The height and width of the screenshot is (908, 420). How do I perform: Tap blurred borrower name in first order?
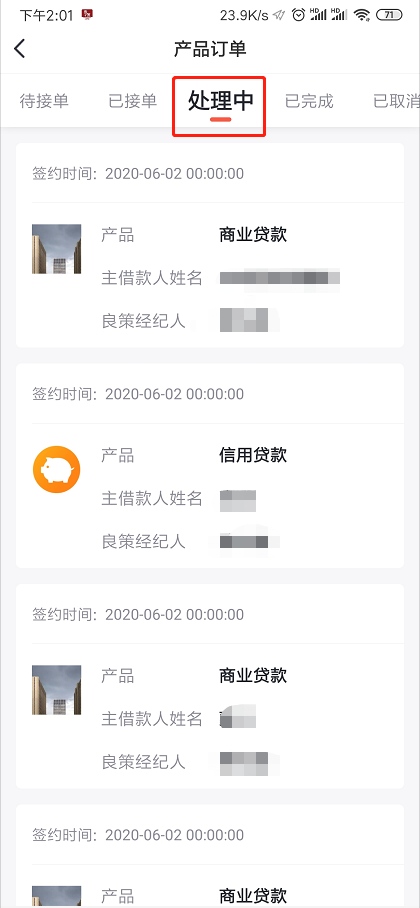point(280,277)
